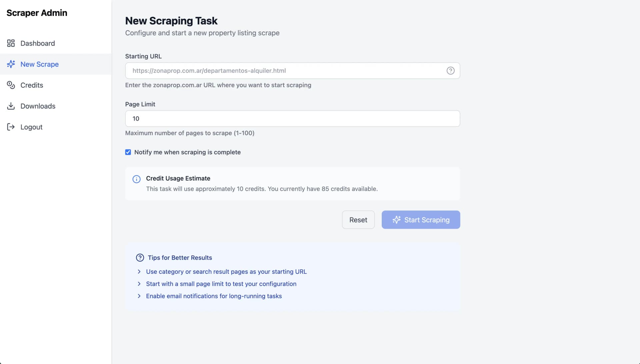This screenshot has width=640, height=364.
Task: Click the Credits icon in sidebar
Action: tap(11, 85)
